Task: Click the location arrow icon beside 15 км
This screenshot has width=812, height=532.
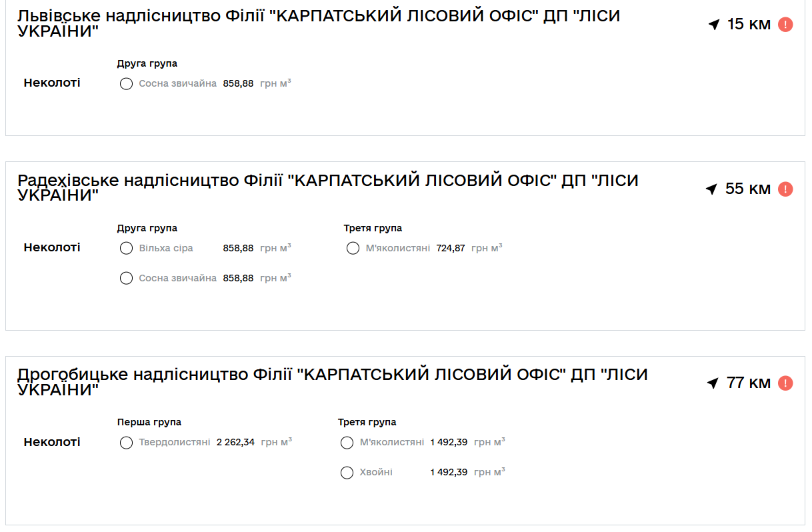Action: 714,25
